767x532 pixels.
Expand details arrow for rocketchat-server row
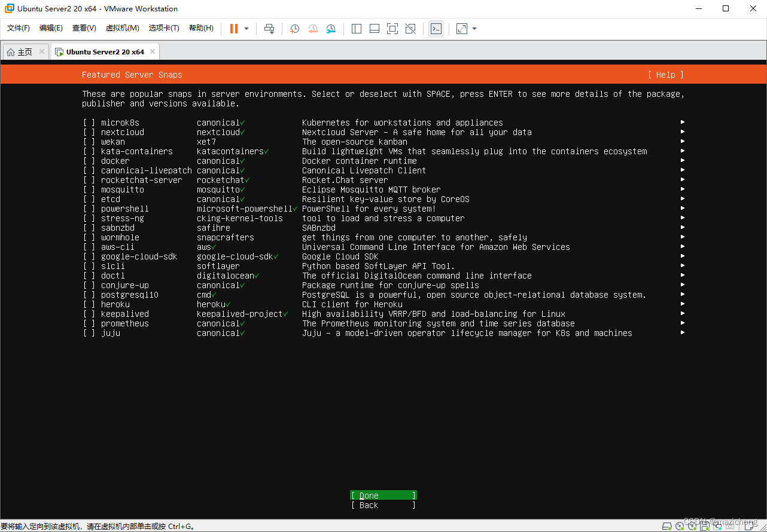coord(683,180)
